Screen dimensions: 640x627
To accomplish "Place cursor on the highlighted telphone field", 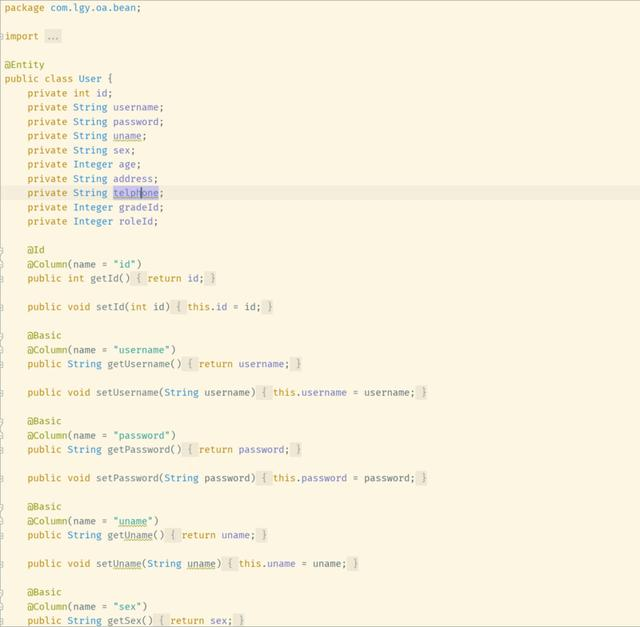I will 136,193.
